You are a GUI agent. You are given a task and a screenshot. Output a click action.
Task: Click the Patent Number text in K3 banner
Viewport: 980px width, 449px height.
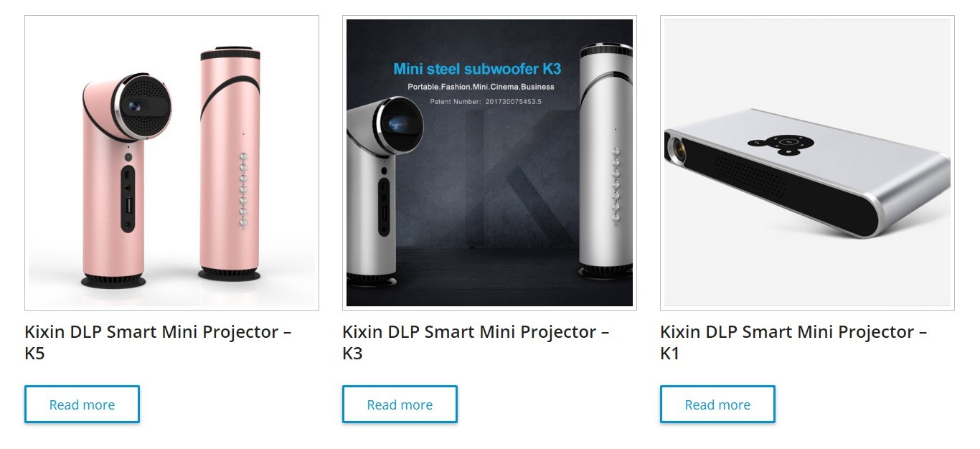(486, 102)
